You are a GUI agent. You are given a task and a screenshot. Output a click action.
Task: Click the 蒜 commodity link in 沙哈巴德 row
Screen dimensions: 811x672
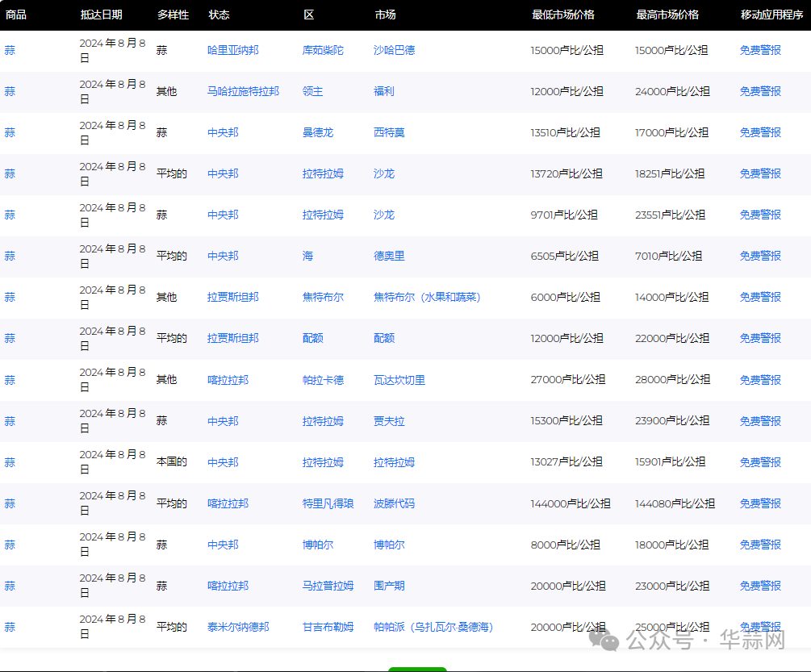coord(10,50)
